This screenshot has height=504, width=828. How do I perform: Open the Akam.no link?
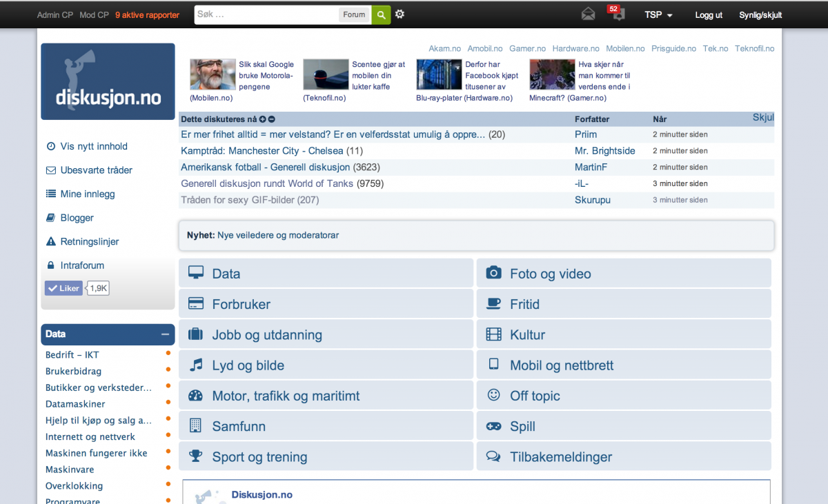pos(445,48)
